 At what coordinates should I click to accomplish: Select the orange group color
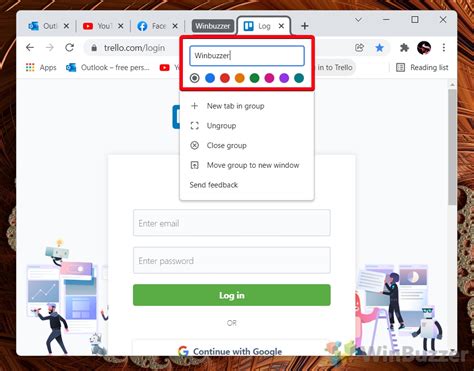tap(240, 78)
